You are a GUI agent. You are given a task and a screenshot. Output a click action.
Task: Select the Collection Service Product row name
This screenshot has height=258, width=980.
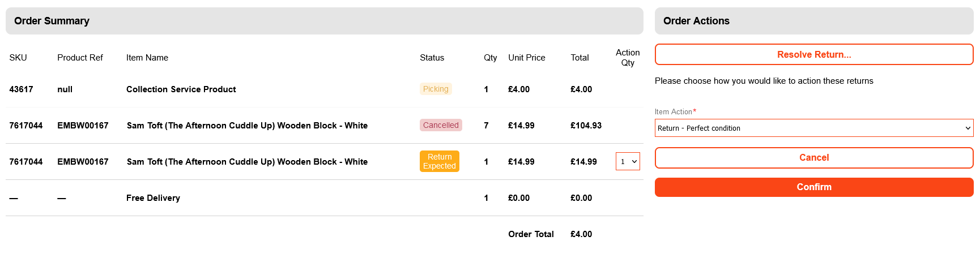tap(181, 89)
